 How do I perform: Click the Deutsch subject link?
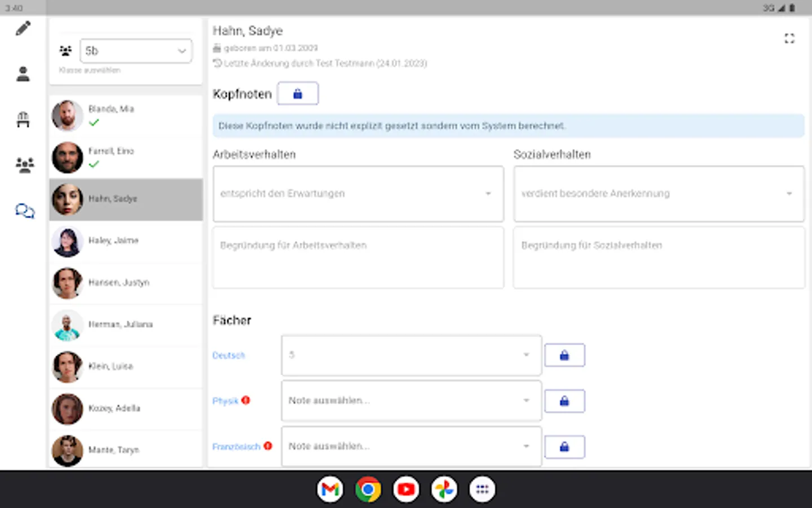228,356
